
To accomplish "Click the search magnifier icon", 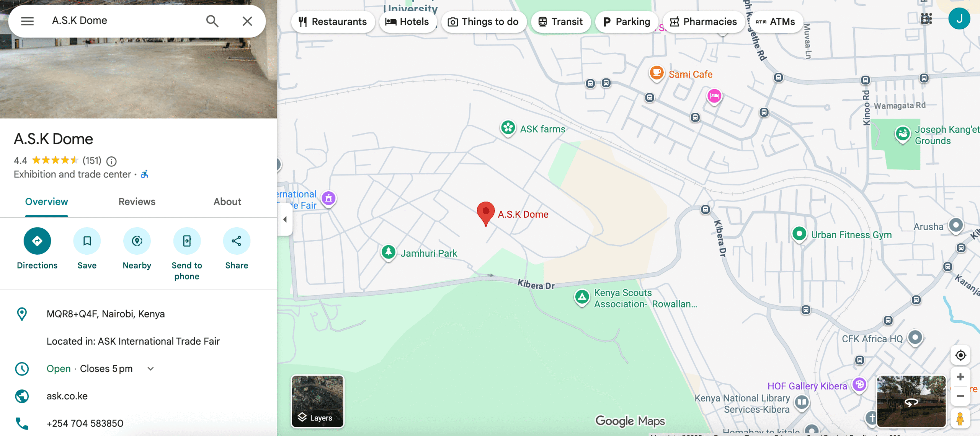I will point(212,21).
